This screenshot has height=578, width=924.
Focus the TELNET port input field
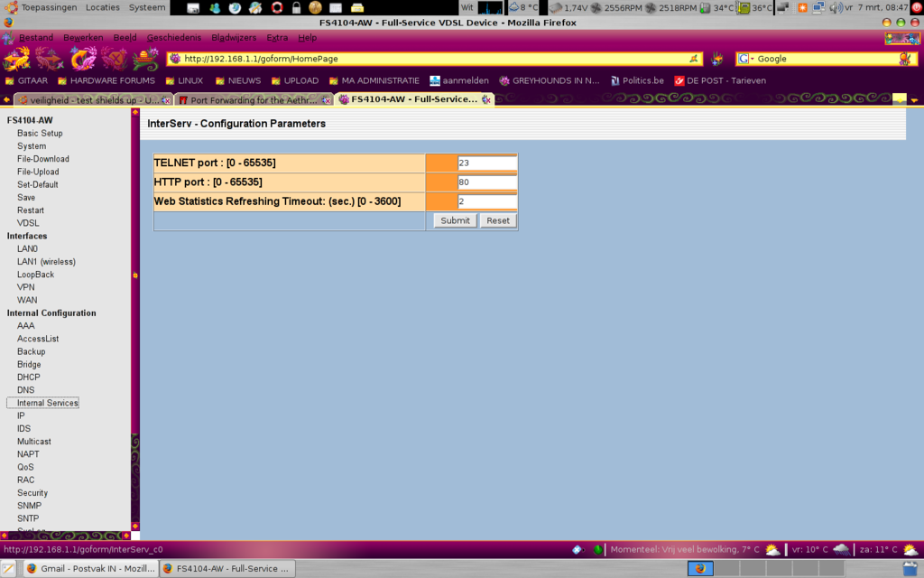coord(486,163)
